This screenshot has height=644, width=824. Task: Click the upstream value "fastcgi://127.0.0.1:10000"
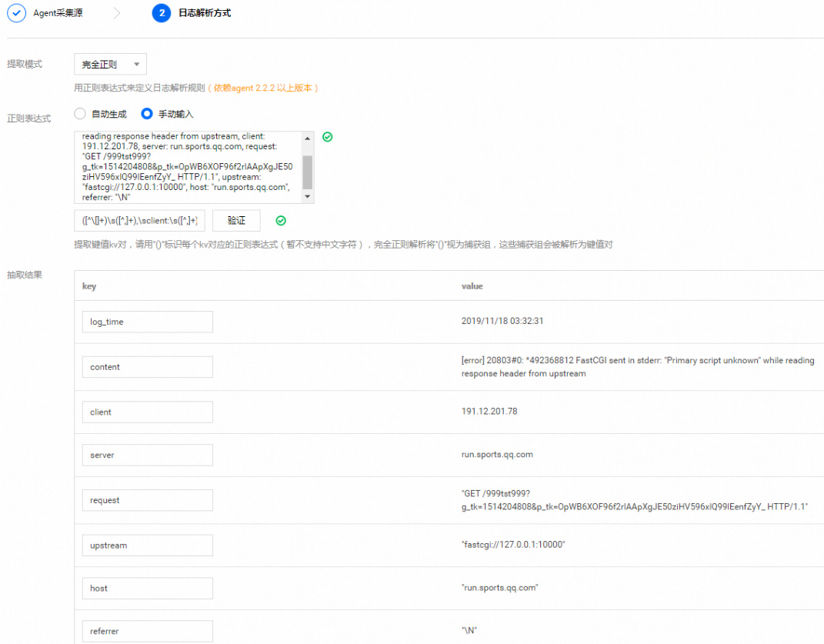pyautogui.click(x=513, y=545)
